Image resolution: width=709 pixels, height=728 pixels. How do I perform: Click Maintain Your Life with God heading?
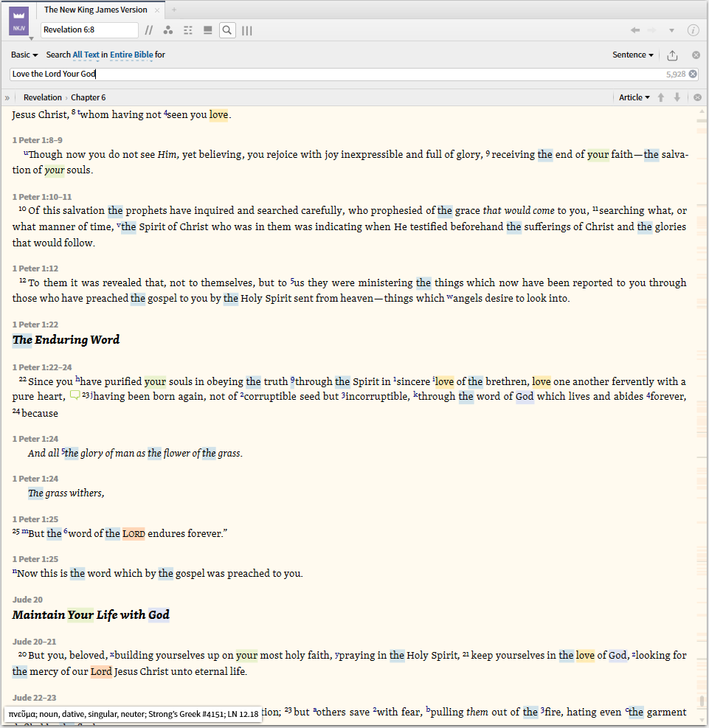point(91,614)
